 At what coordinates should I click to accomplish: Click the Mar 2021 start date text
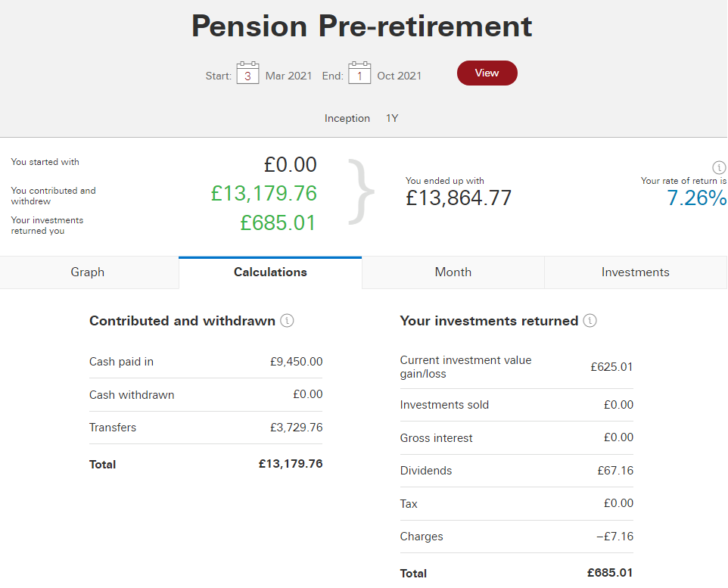point(288,76)
